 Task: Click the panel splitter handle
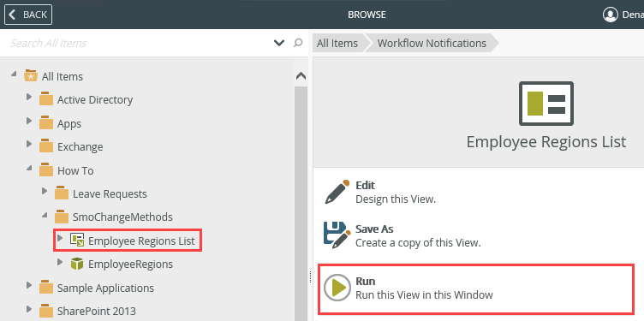310,277
